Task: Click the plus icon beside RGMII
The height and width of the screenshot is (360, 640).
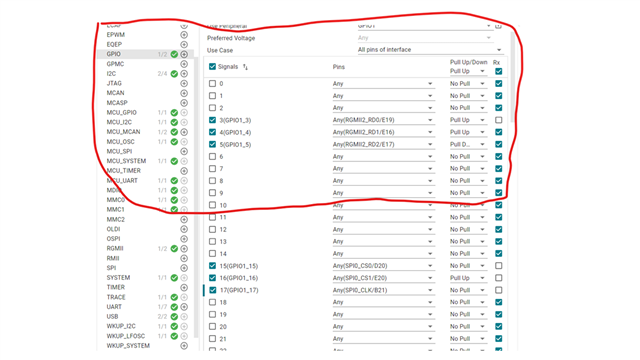Action: pos(184,249)
